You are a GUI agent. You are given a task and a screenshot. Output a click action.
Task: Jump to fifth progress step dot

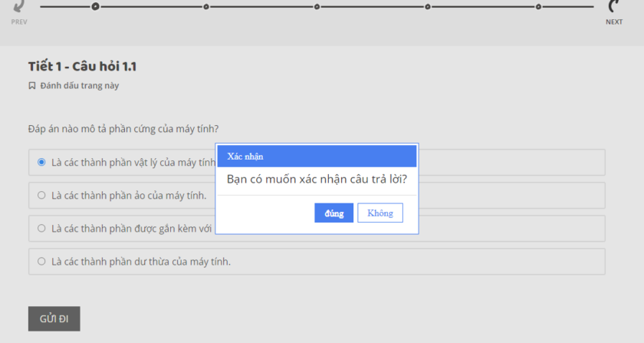(538, 7)
